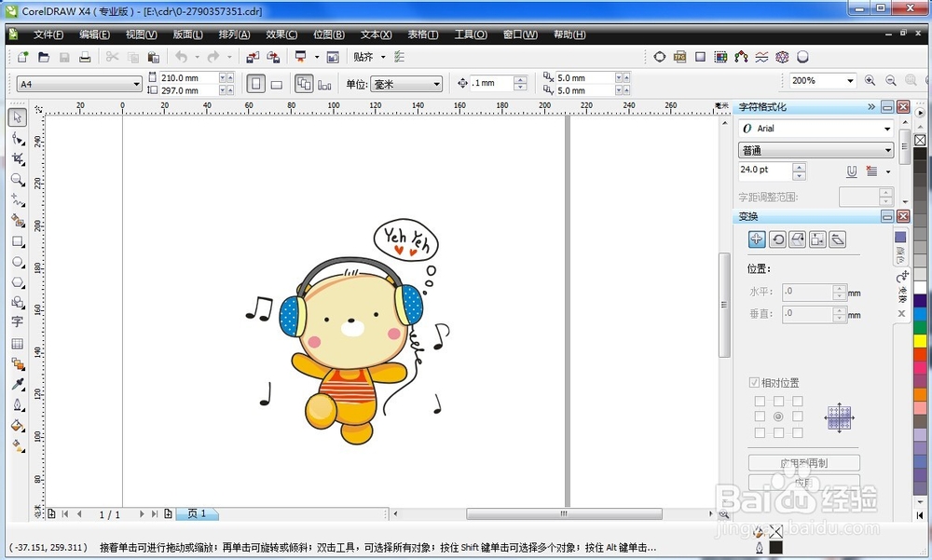Zoom out with magnifier minus icon
932x560 pixels.
point(890,80)
